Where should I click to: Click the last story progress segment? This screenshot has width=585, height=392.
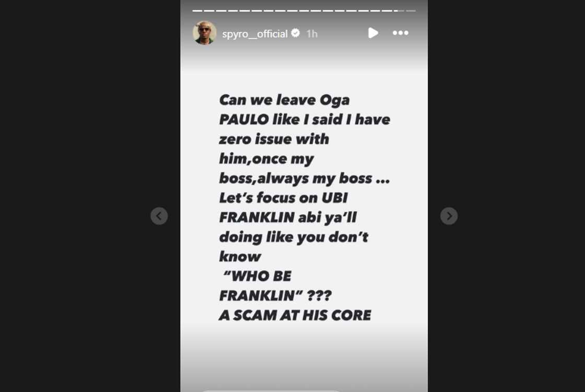coord(411,11)
